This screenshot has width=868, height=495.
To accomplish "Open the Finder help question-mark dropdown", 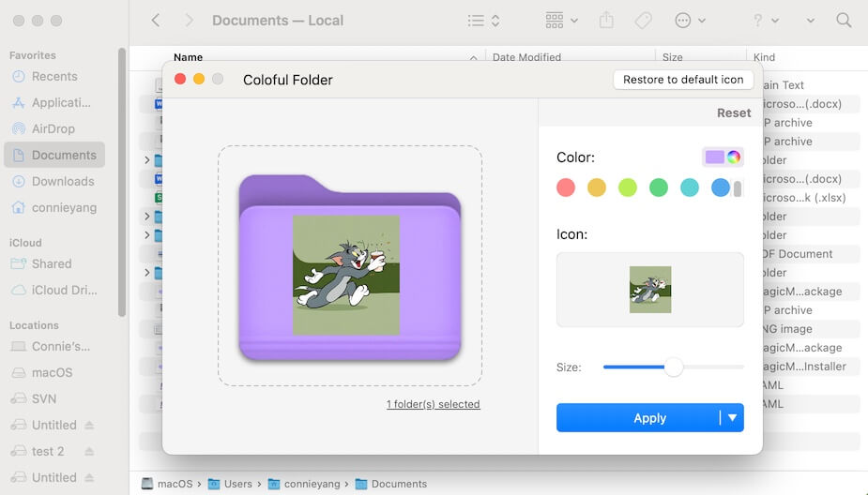I will click(766, 21).
